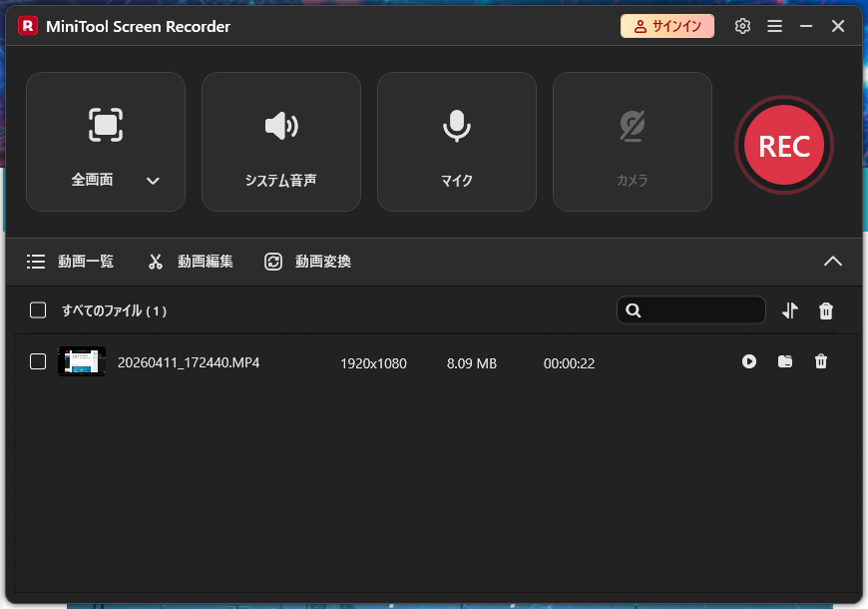Delete the 20260411_172440.MP4 row trash icon
Screen dimensions: 868x609
point(821,361)
